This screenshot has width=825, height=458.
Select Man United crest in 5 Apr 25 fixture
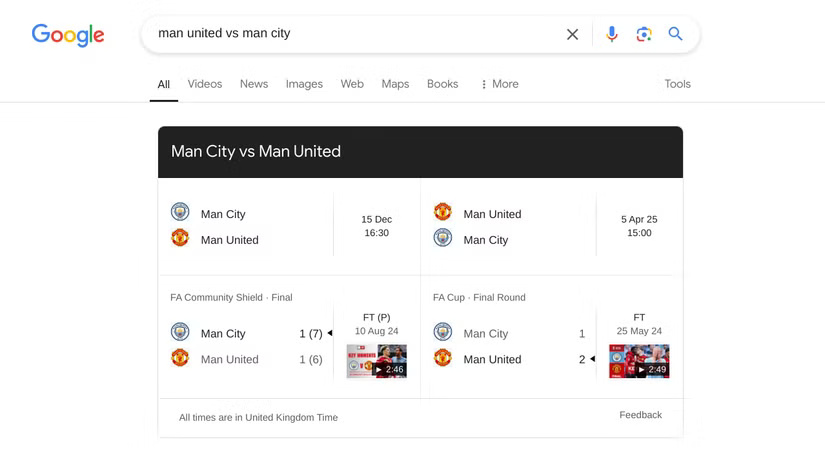(442, 212)
